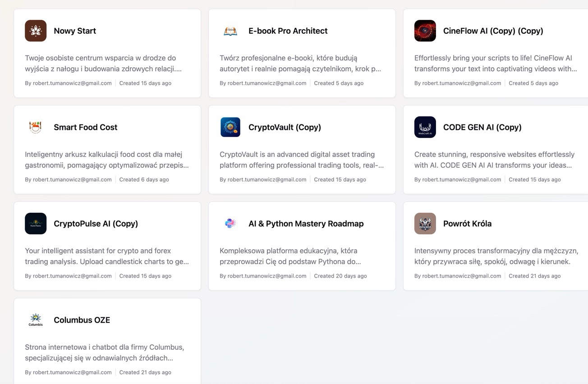This screenshot has height=384, width=588.
Task: Click the CODE GEN AI dark icon
Action: [x=425, y=127]
